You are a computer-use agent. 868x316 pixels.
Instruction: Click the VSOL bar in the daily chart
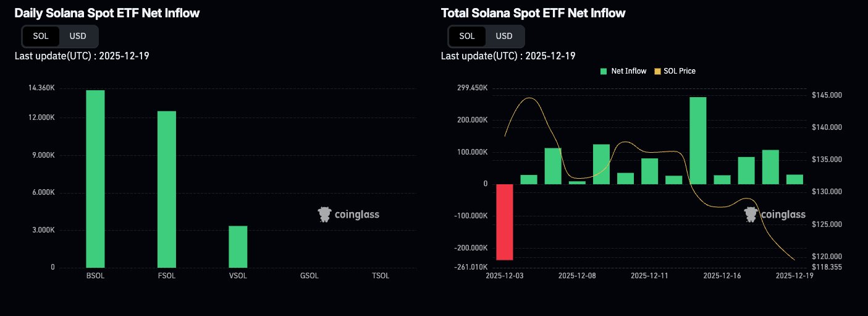pyautogui.click(x=238, y=247)
